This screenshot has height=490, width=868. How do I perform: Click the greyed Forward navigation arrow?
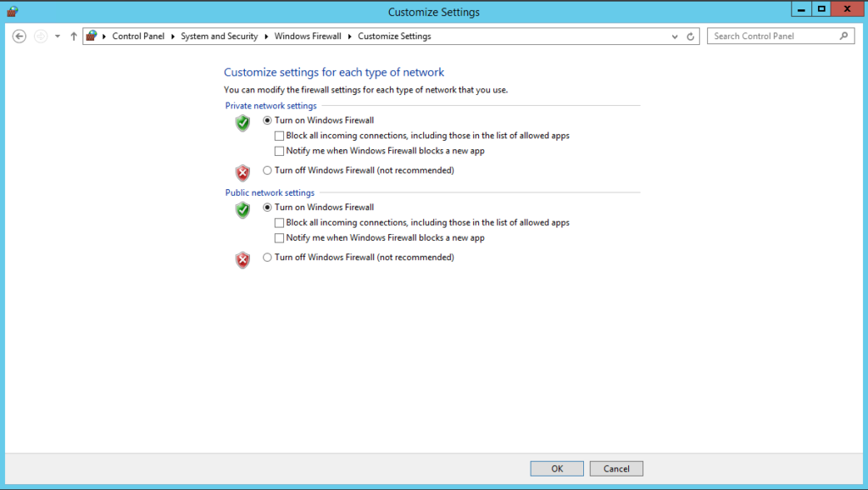pos(41,36)
